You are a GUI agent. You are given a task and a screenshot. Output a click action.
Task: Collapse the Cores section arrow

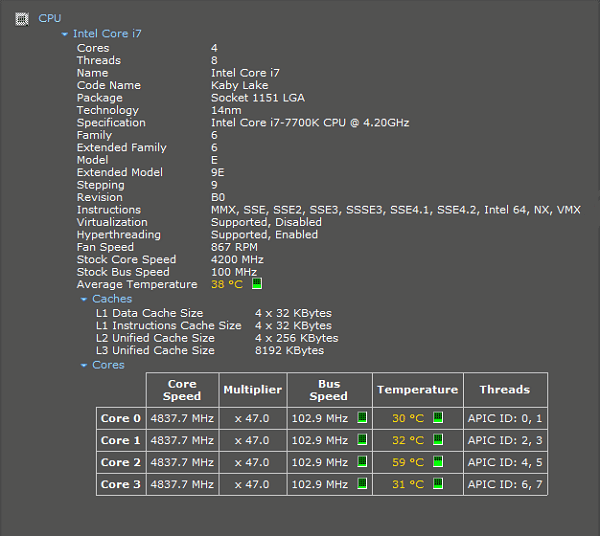84,365
